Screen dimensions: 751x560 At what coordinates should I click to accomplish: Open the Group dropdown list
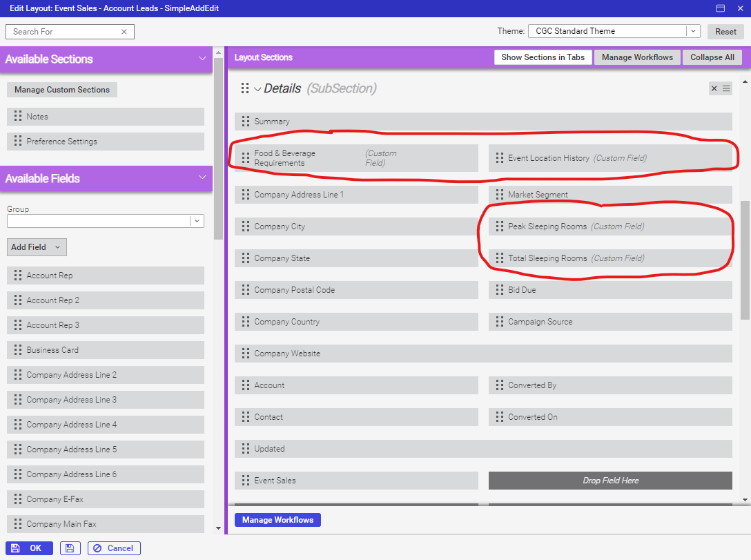click(197, 221)
